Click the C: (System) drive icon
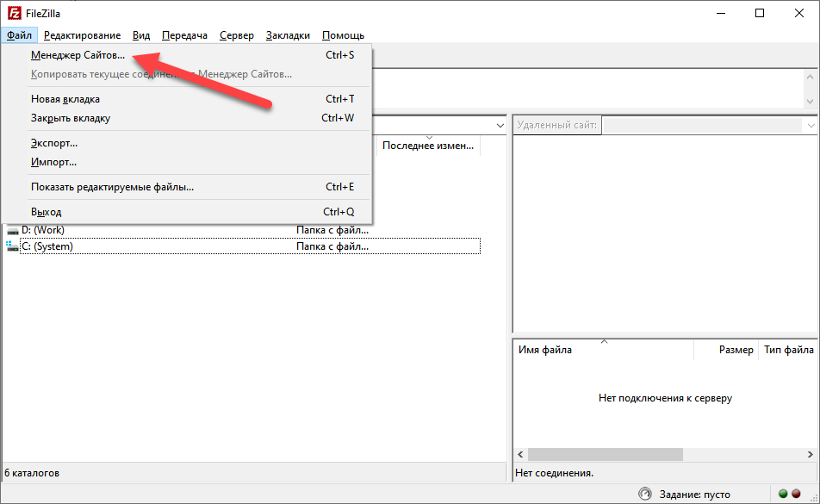This screenshot has height=504, width=820. click(x=12, y=246)
